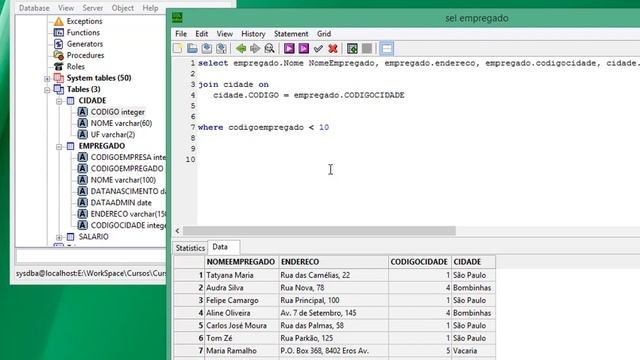Select the Generators node in the tree
Screen dimensions: 640x360
pyautogui.click(x=85, y=44)
